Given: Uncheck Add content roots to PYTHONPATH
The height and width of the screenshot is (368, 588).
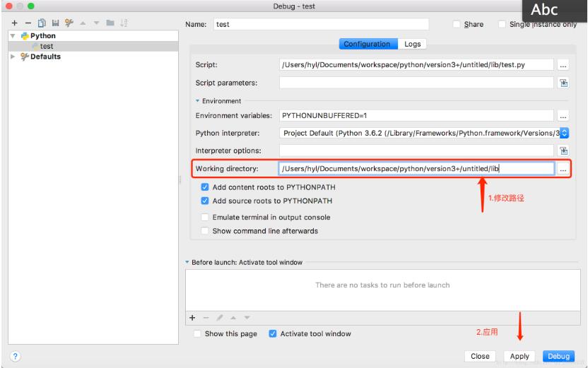Looking at the screenshot, I should [206, 187].
